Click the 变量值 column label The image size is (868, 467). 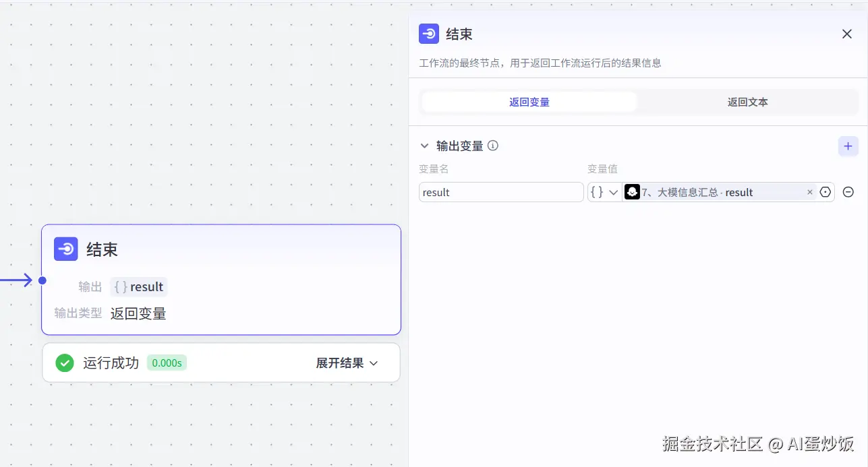pyautogui.click(x=602, y=168)
